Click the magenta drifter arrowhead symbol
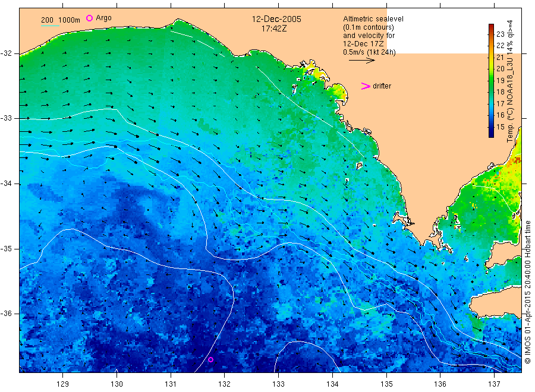The height and width of the screenshot is (392, 535). [x=366, y=86]
